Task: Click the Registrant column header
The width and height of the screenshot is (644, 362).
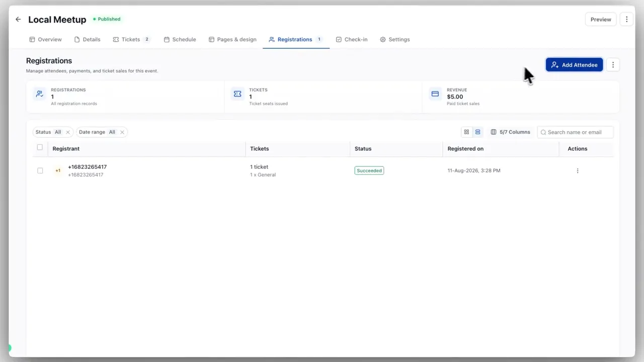Action: click(x=66, y=149)
